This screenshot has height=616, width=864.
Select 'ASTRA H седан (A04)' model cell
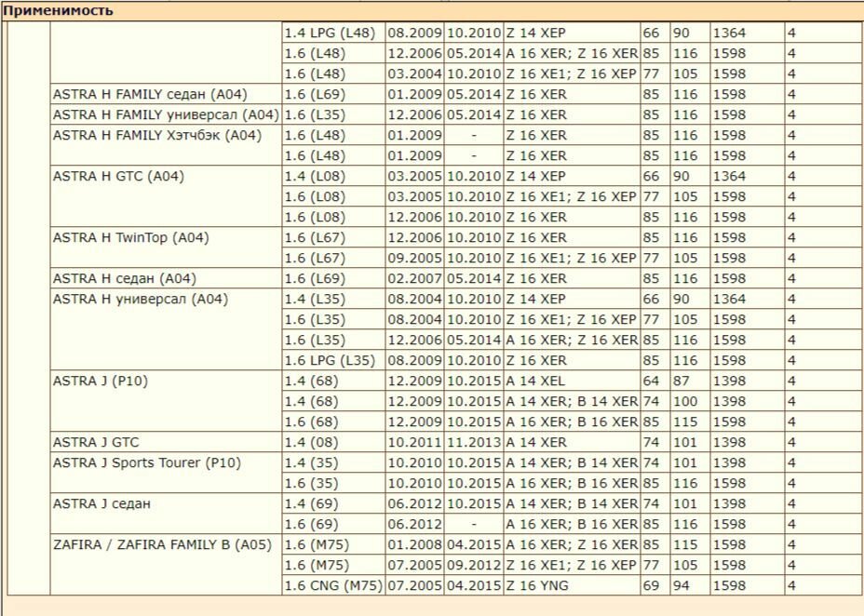[x=166, y=278]
